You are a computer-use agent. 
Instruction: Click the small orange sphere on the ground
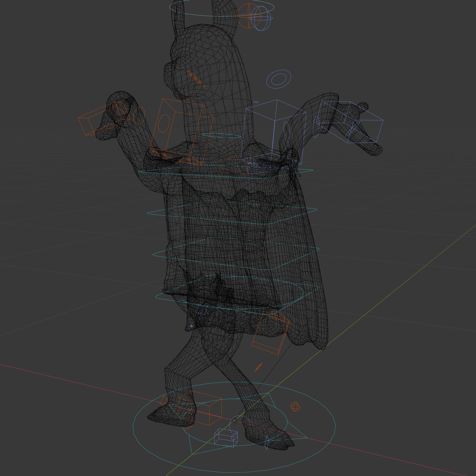coord(295,407)
